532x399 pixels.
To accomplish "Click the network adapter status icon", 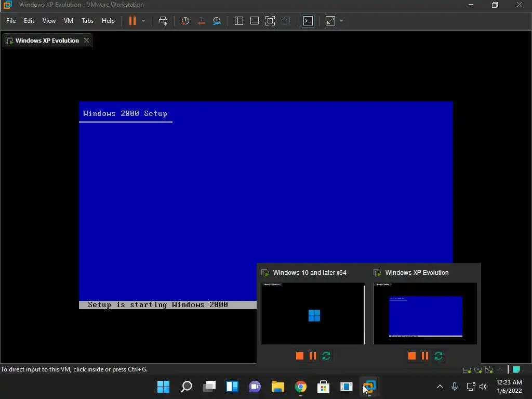I will (489, 369).
